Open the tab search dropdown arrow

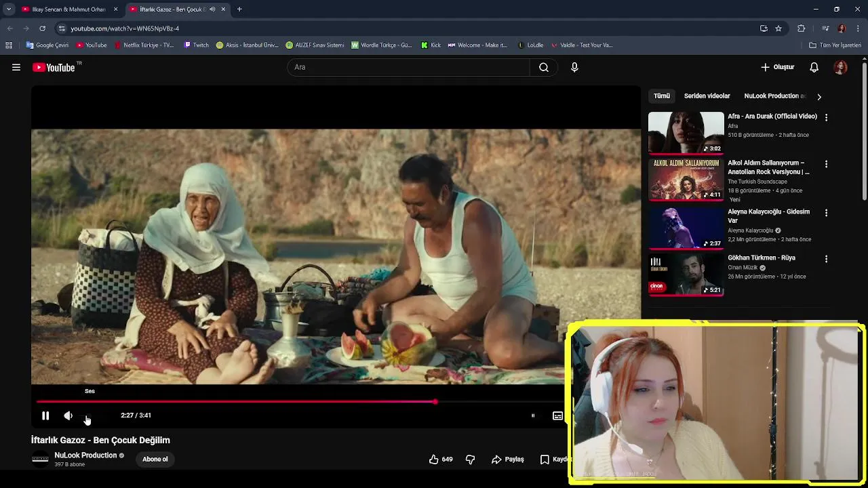tap(8, 9)
